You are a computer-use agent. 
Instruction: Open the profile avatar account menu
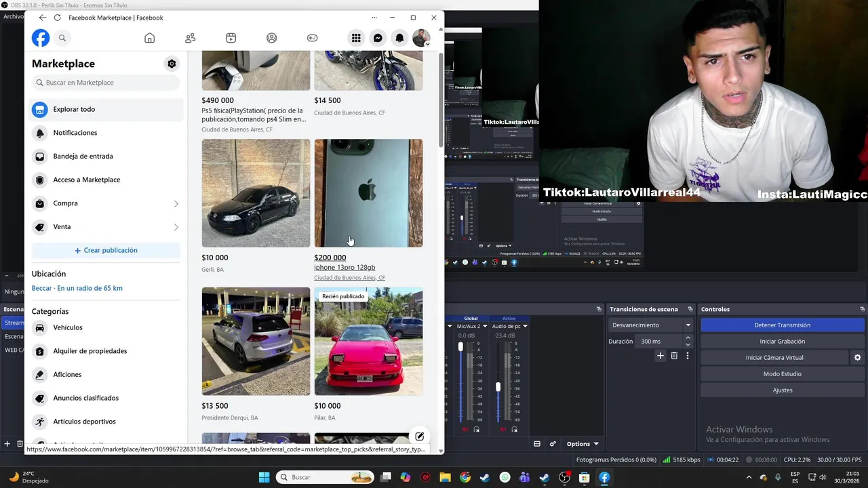pos(421,38)
